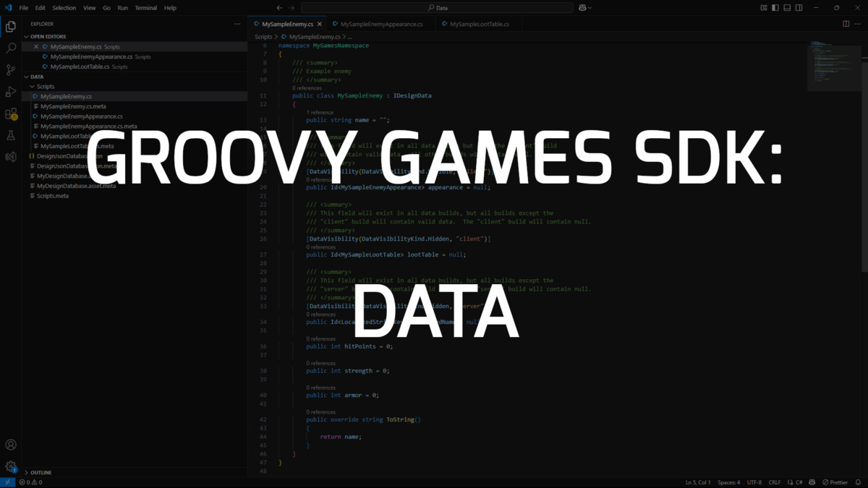
Task: Click '0 references' above class MySampleEnemy
Action: 307,88
